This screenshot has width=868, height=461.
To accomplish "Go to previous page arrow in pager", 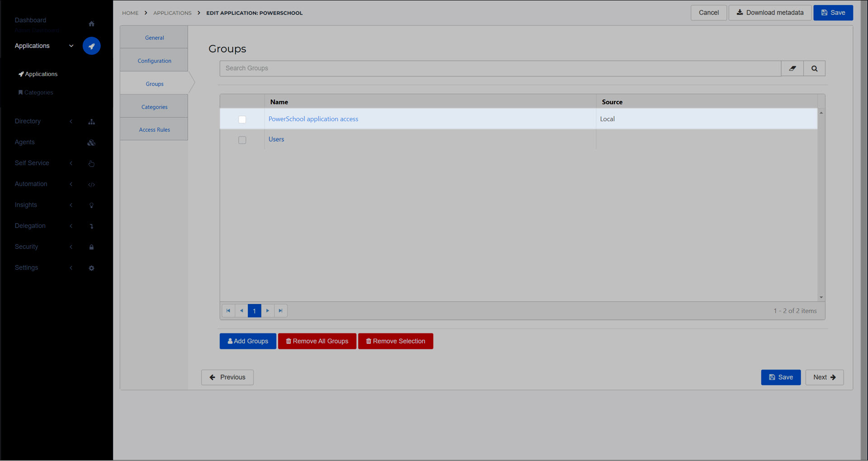I will coord(241,311).
